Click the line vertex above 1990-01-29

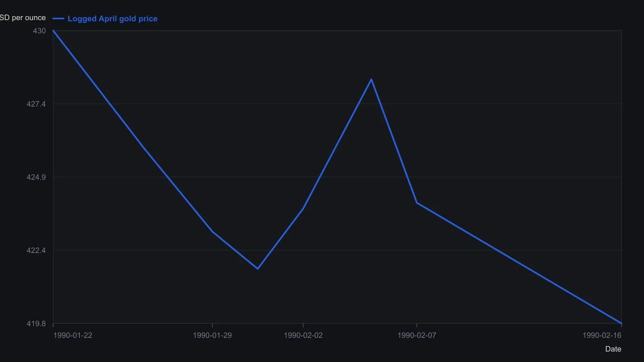pos(212,231)
